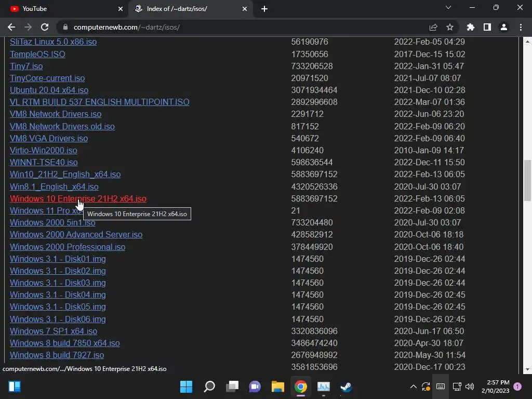This screenshot has height=399, width=532.
Task: Open the Windows Start button
Action: (x=186, y=387)
